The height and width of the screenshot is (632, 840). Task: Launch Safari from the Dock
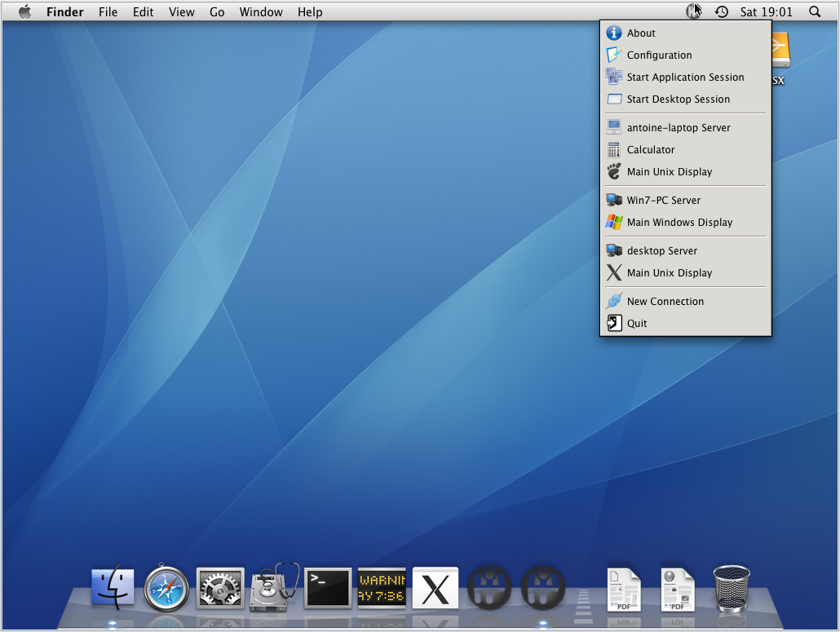(x=166, y=588)
